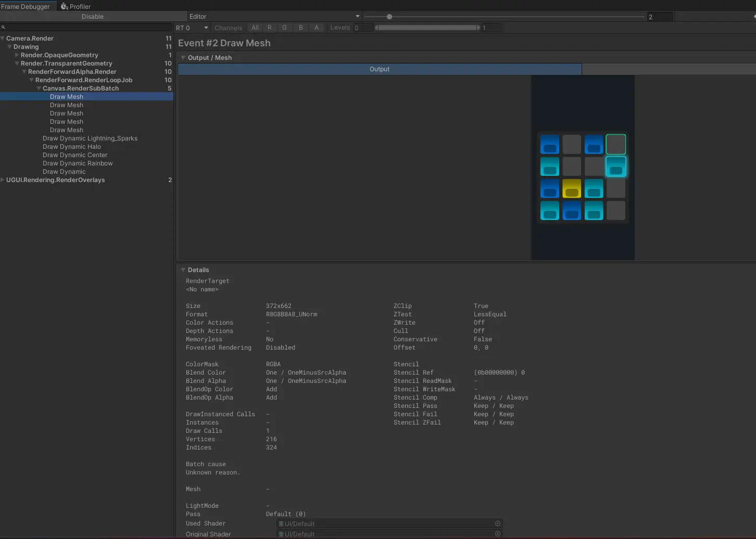This screenshot has width=756, height=539.
Task: Toggle the All channels button
Action: click(x=255, y=28)
